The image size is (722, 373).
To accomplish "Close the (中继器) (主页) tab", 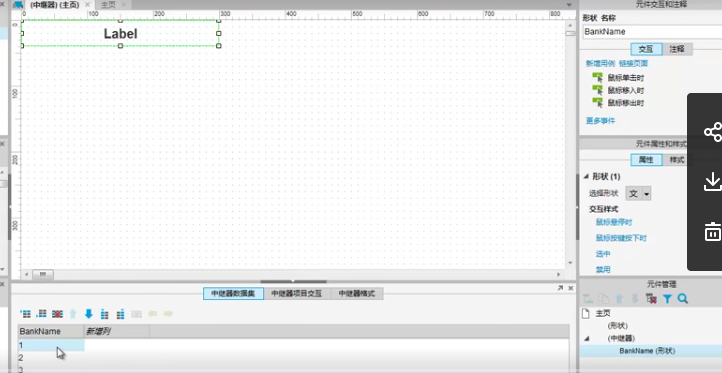I will coord(87,5).
